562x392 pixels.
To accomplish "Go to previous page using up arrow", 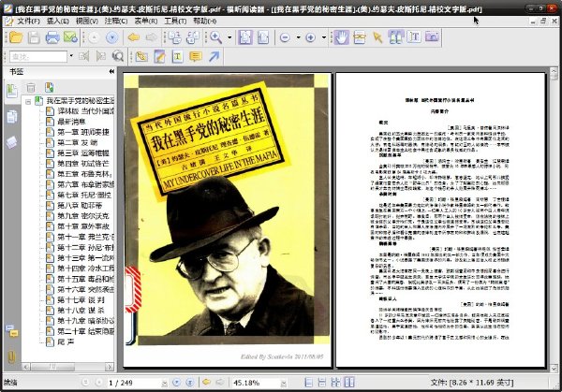I will [x=94, y=37].
